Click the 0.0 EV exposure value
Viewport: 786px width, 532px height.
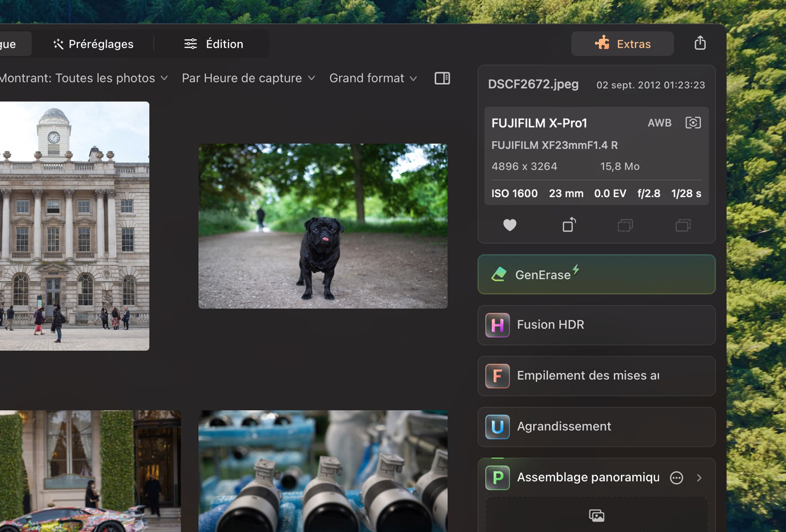[610, 194]
